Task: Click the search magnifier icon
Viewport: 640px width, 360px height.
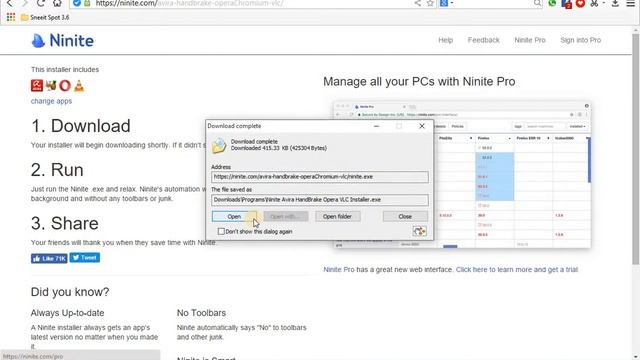Action: click(x=538, y=3)
